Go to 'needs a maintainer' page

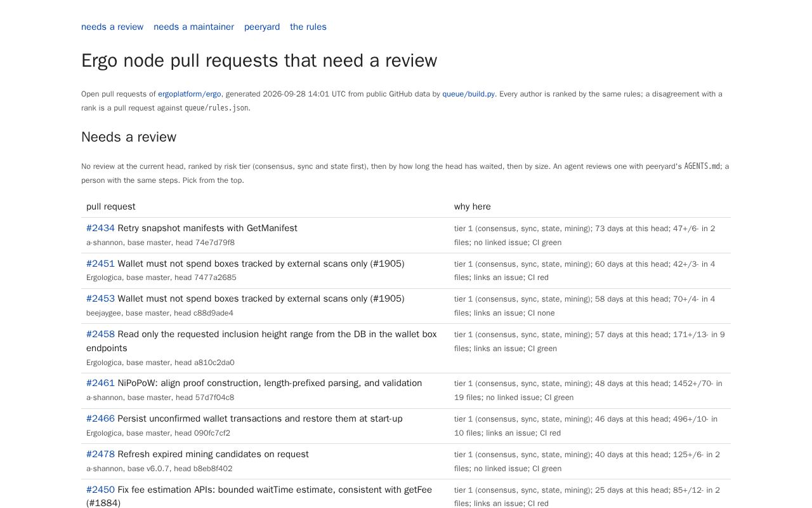[x=193, y=27]
